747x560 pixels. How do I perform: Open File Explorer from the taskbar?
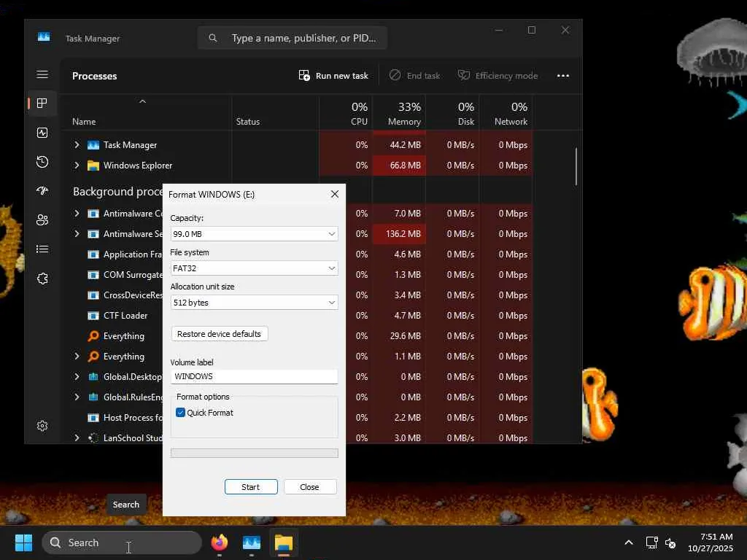[284, 542]
